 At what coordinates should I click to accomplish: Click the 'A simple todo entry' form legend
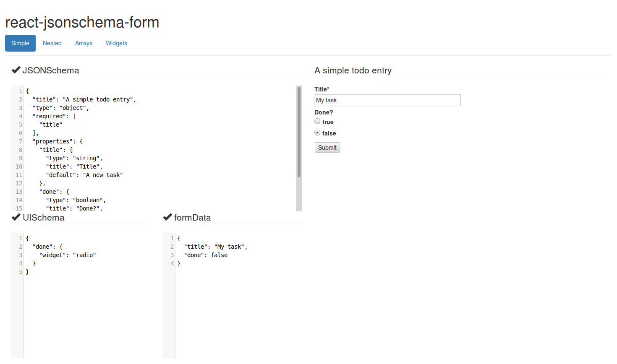[x=353, y=70]
